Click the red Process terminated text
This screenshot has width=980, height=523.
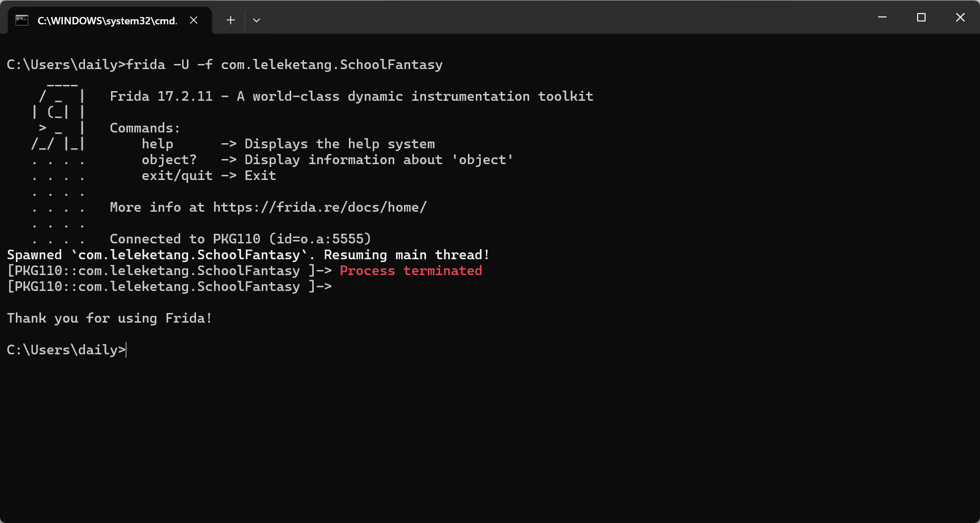point(411,271)
